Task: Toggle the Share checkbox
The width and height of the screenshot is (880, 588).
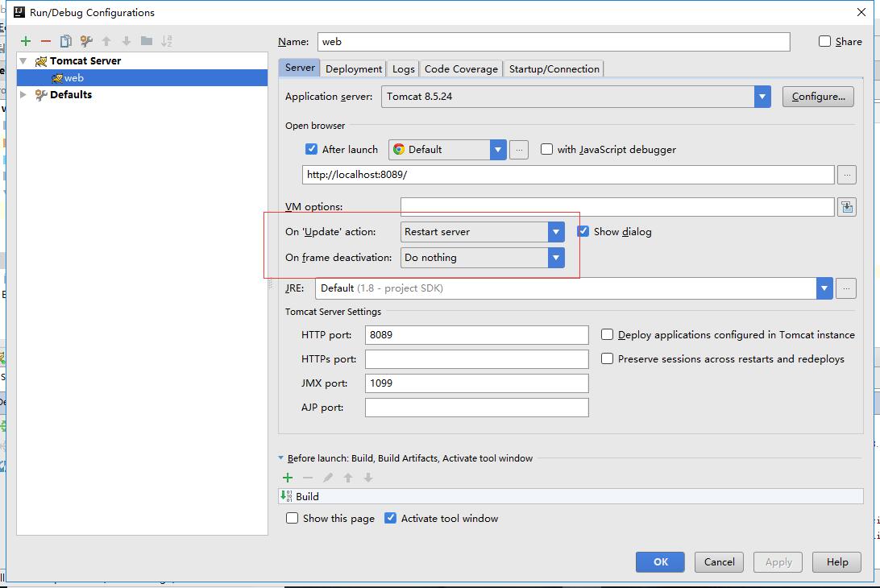Action: click(x=824, y=41)
